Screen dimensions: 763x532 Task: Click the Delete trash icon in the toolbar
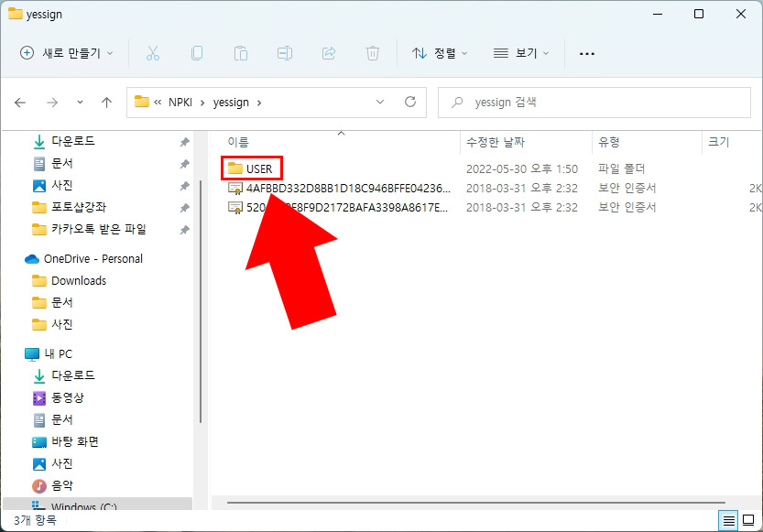pos(373,53)
